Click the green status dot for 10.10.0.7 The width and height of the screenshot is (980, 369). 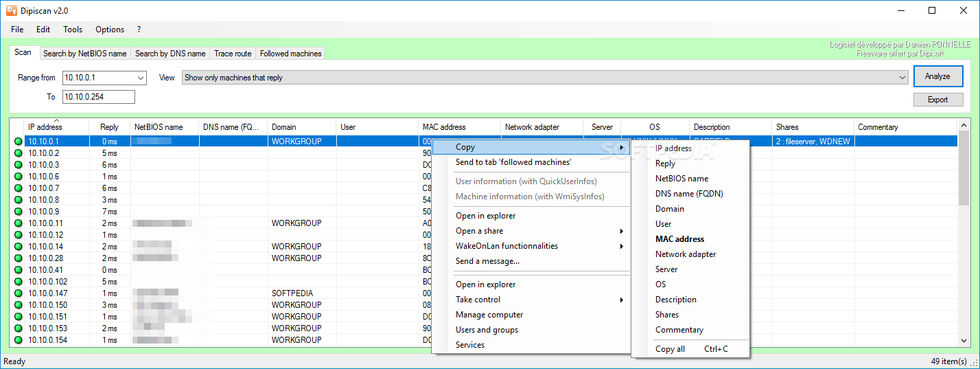[x=18, y=188]
